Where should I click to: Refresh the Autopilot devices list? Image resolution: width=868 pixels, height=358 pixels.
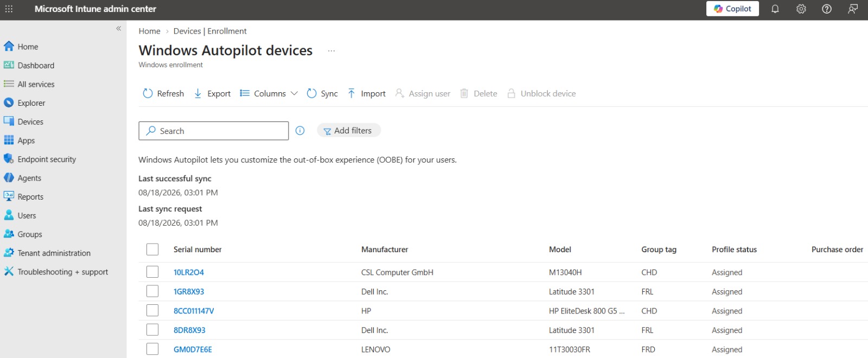click(163, 93)
